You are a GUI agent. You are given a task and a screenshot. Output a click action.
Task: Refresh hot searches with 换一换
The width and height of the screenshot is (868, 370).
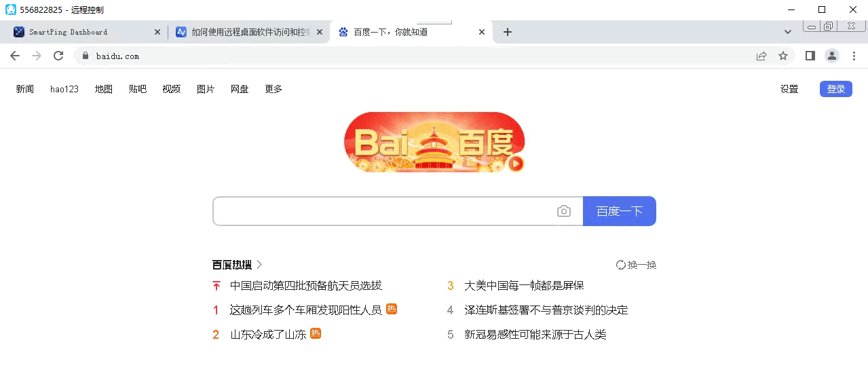tap(636, 265)
